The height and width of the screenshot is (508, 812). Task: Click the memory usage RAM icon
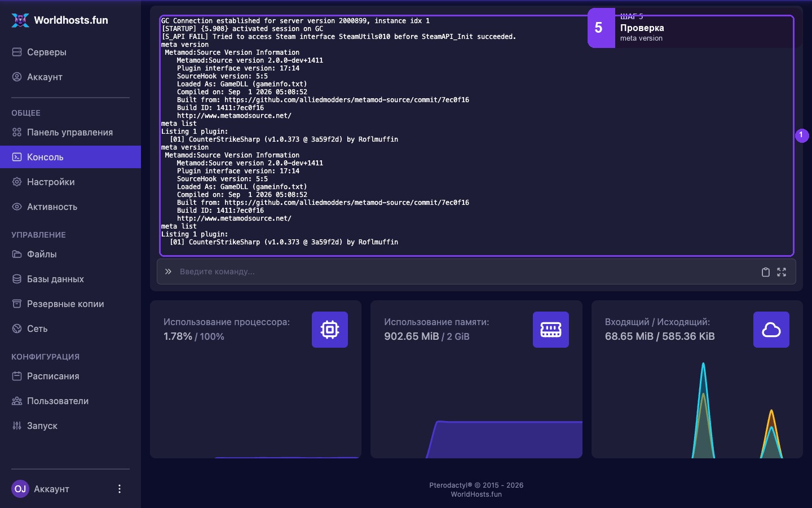pos(551,330)
